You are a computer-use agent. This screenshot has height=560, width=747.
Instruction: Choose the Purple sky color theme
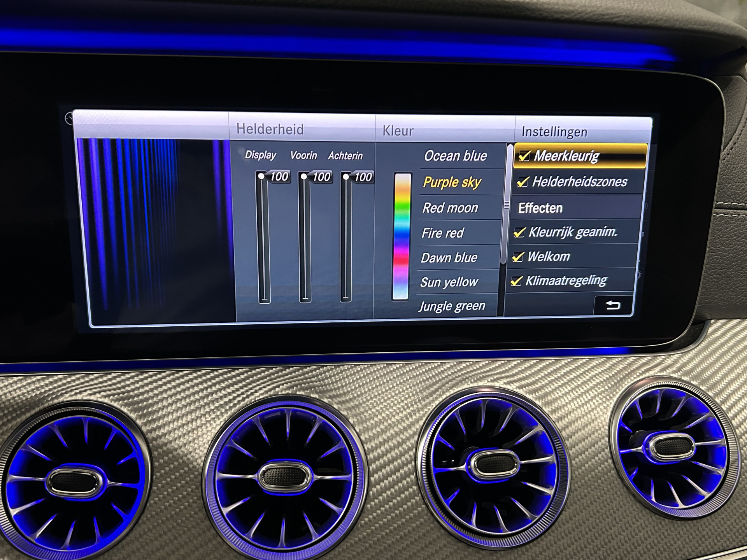[x=452, y=182]
